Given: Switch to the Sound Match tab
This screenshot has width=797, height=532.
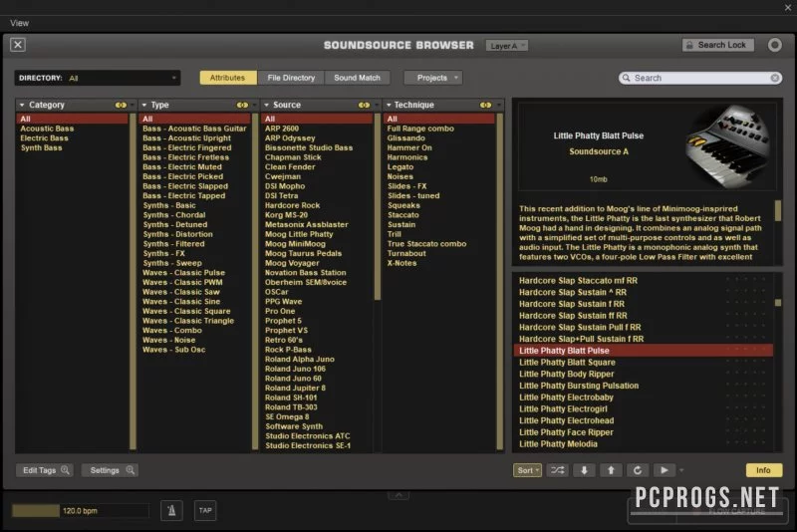Looking at the screenshot, I should click(358, 78).
